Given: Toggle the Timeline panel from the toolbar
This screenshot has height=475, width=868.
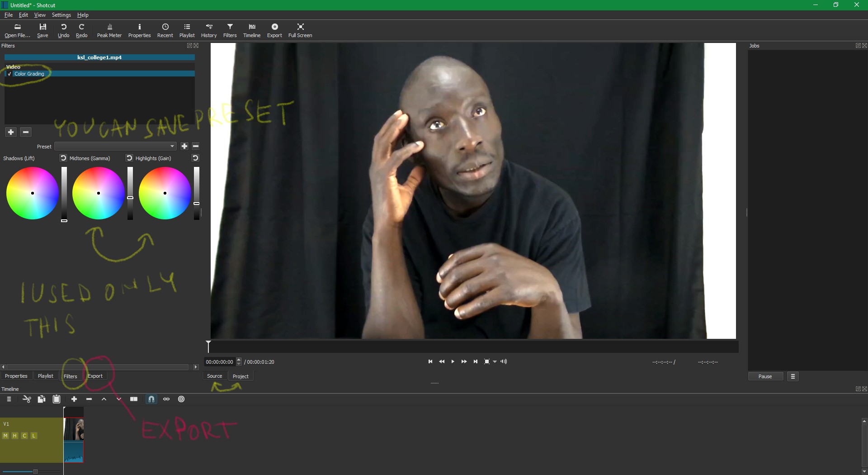Looking at the screenshot, I should tap(252, 30).
